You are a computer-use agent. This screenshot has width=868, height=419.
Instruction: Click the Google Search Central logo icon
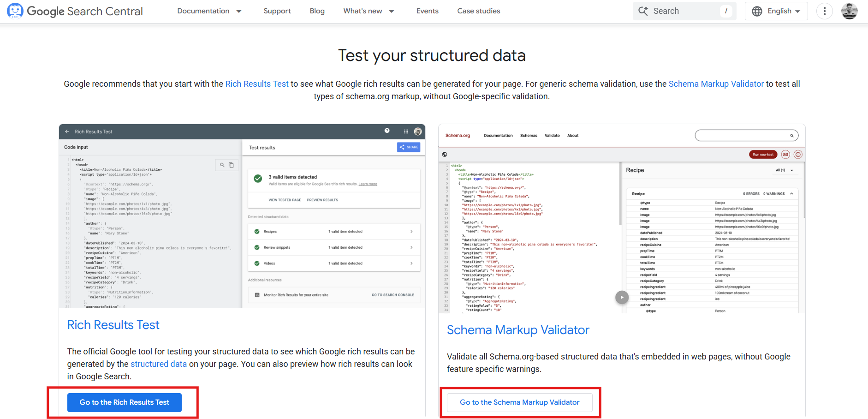[15, 11]
